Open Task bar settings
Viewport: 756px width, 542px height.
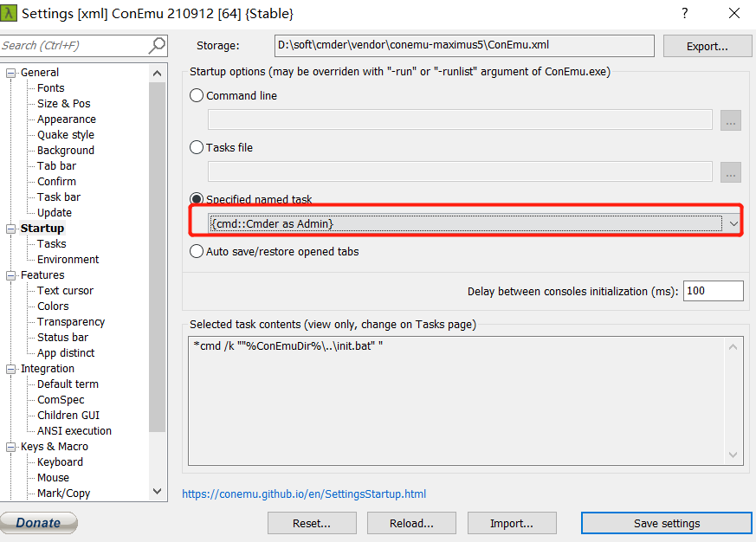[59, 197]
